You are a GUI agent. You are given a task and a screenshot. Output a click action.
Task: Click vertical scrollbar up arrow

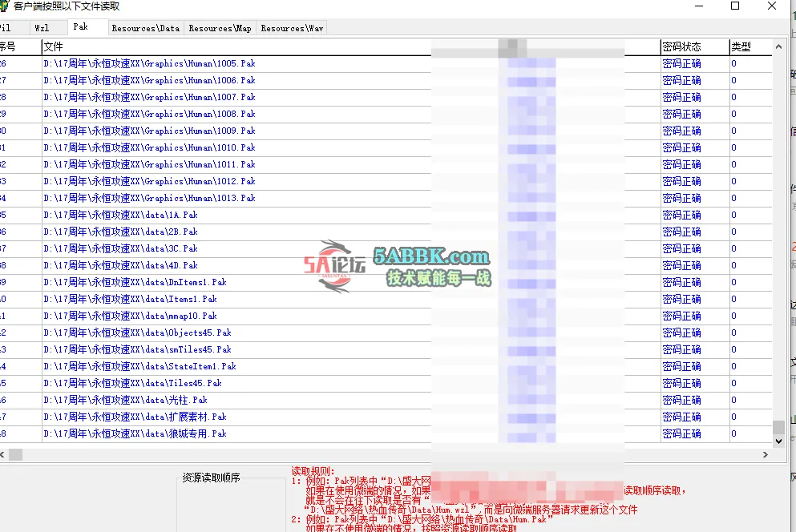[x=778, y=46]
